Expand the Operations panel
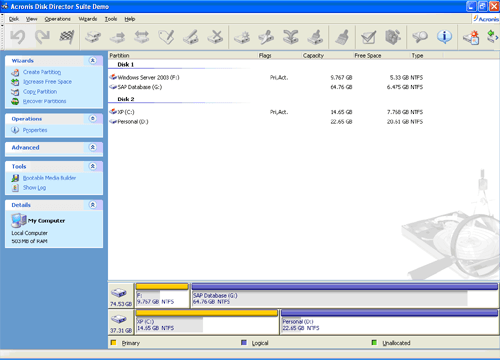Viewport: 500px width, 360px height. 93,118
